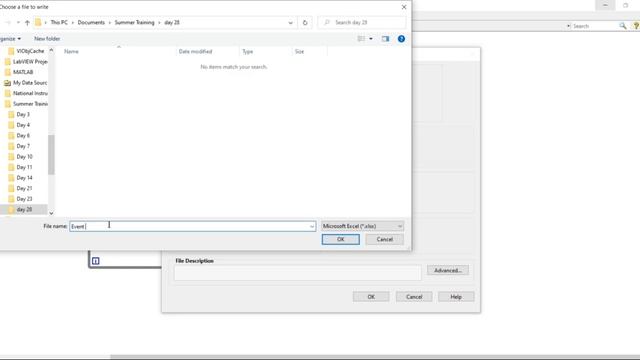The height and width of the screenshot is (360, 640).
Task: Change view layout icon
Action: (361, 39)
